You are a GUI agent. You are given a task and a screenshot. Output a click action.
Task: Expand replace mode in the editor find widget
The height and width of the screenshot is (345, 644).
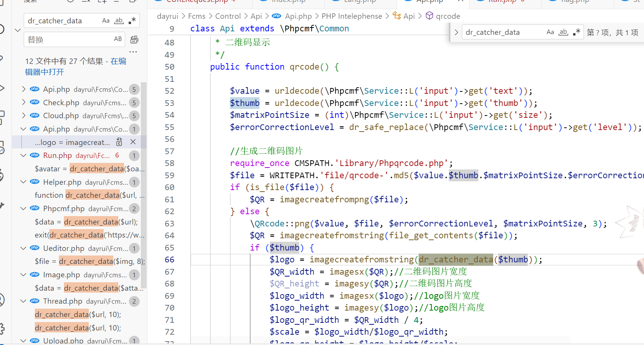(456, 33)
